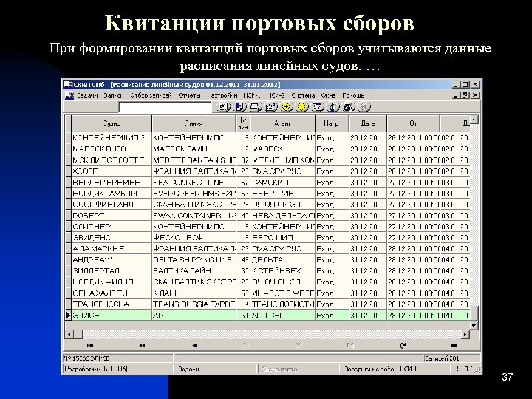The height and width of the screenshot is (399, 532).
Task: Click the vertical scrollbar up arrow
Action: [x=474, y=120]
